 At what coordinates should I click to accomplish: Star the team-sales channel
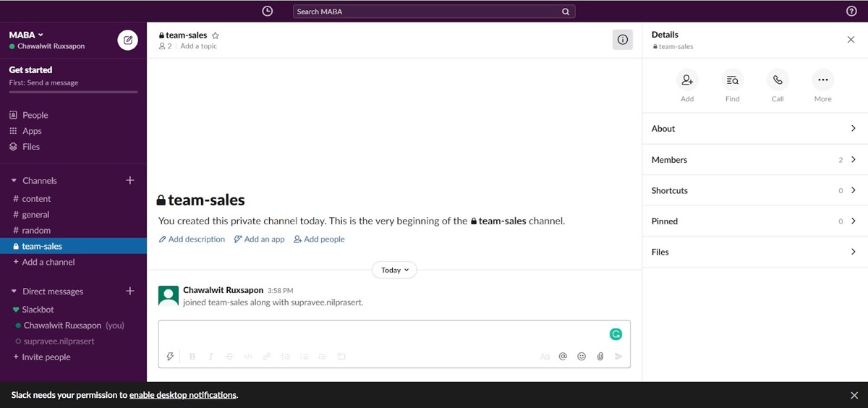[x=215, y=35]
